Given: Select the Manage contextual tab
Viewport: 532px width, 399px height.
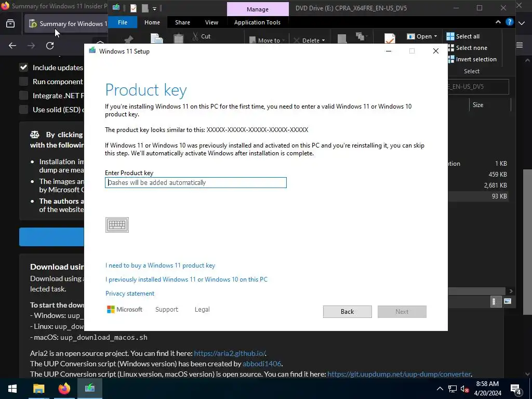Looking at the screenshot, I should tap(258, 9).
